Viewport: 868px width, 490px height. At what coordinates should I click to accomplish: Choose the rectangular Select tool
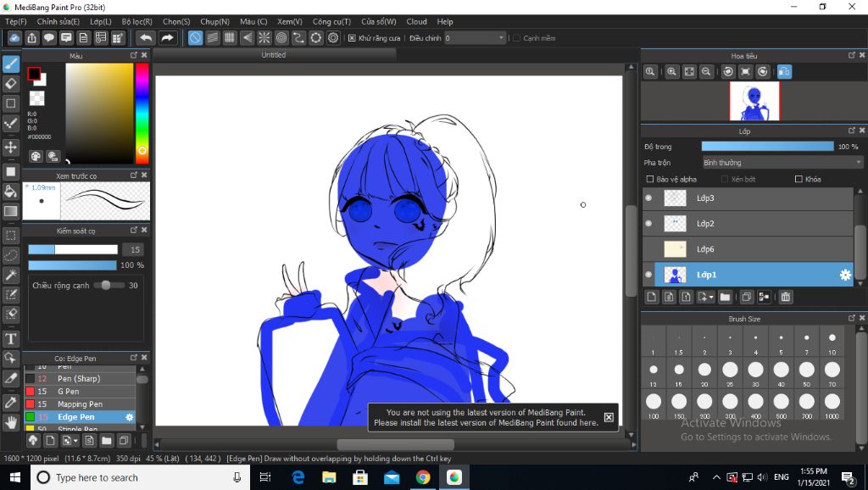pos(10,236)
